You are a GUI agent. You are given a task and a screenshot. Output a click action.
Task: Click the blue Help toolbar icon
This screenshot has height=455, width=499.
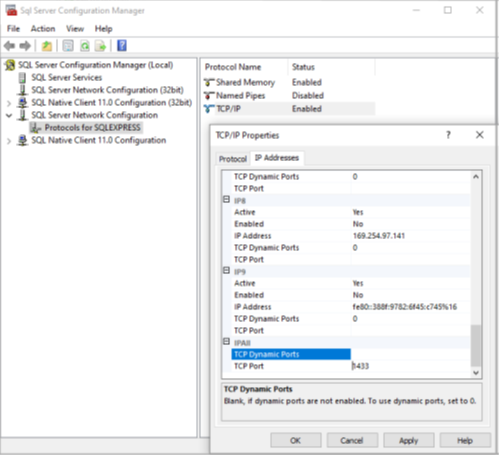click(x=122, y=45)
